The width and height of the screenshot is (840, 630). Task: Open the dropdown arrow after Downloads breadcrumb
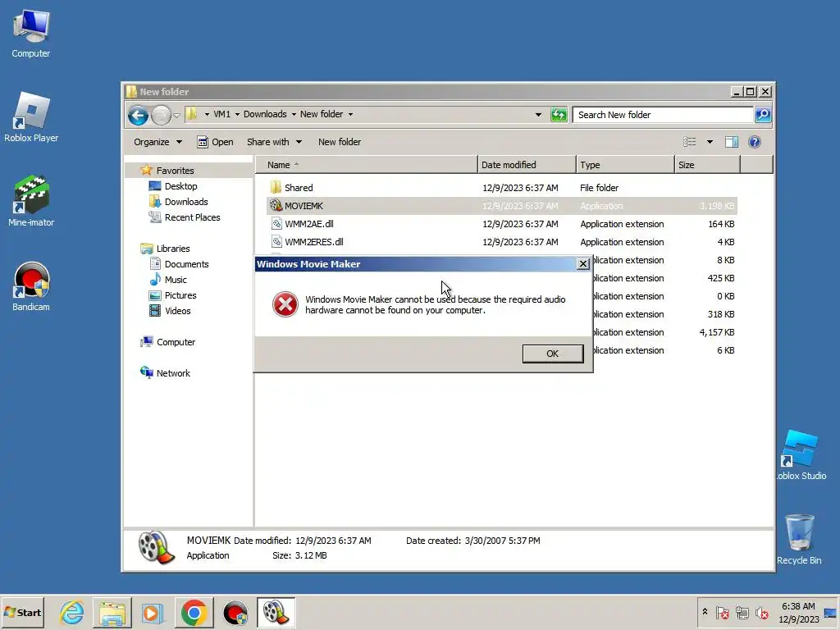tap(294, 114)
